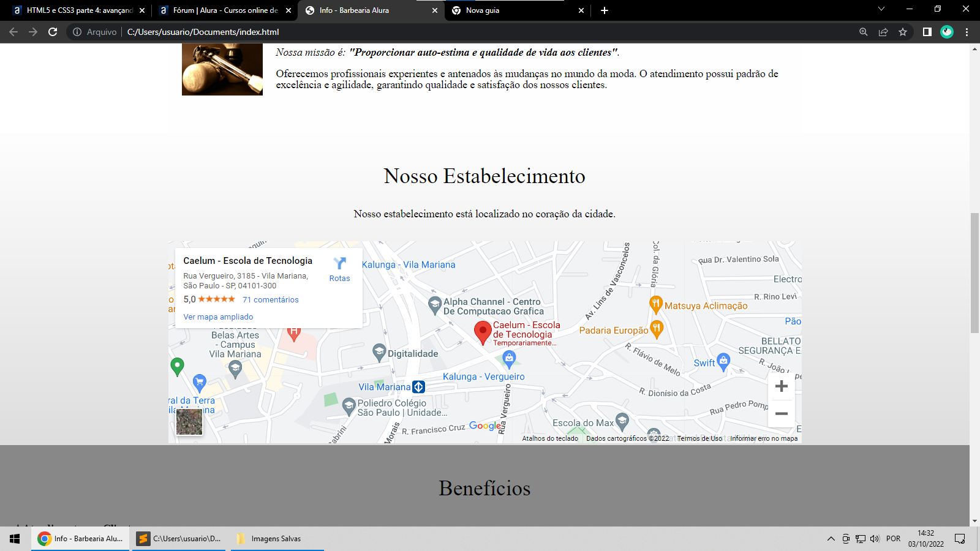Viewport: 980px width, 551px height.
Task: Bookmark this page with the star
Action: 903,32
